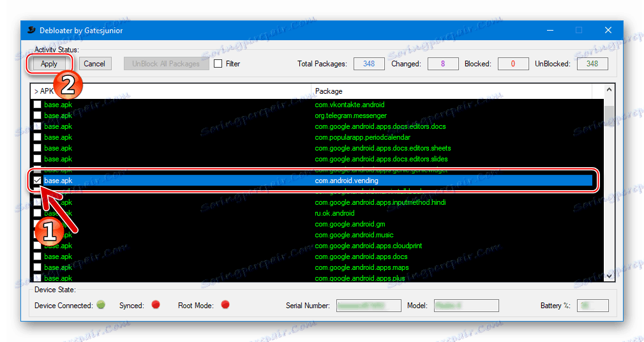Enable the Filter checkbox
The width and height of the screenshot is (644, 342).
click(218, 64)
